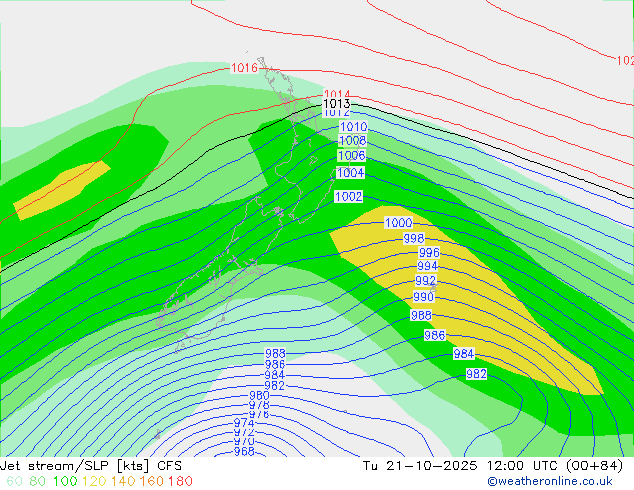634x490 pixels.
Task: Select the 1008 pressure label
Action: tap(353, 140)
